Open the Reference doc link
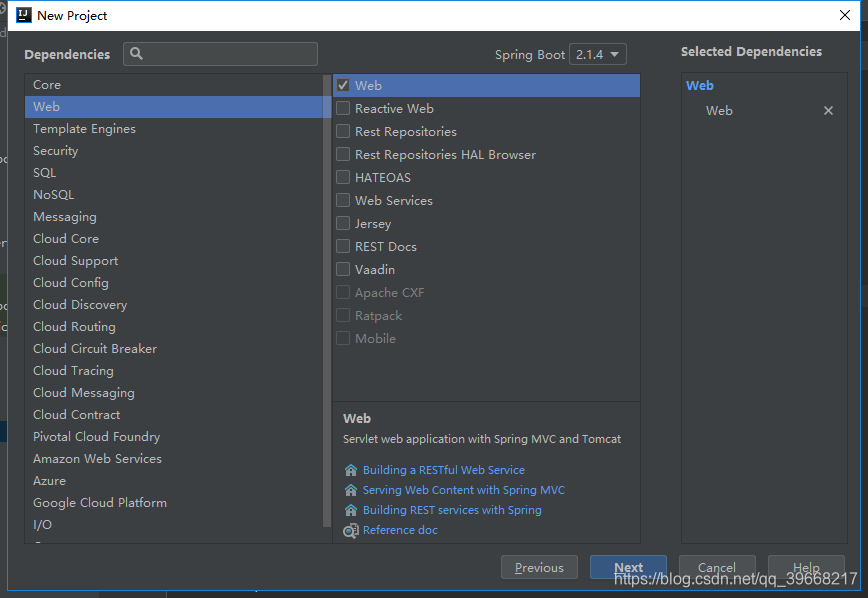Screen dimensions: 868x598 [400, 530]
